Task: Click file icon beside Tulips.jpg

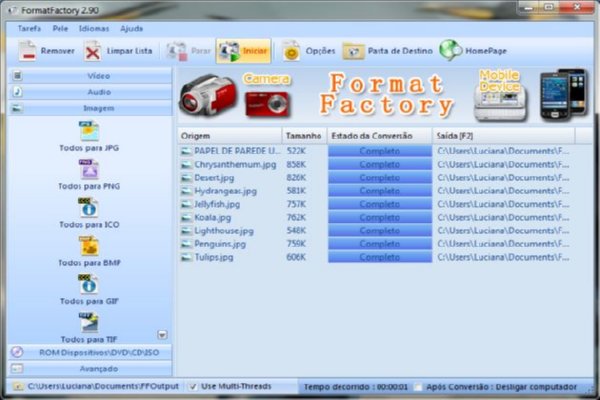Action: pyautogui.click(x=186, y=258)
